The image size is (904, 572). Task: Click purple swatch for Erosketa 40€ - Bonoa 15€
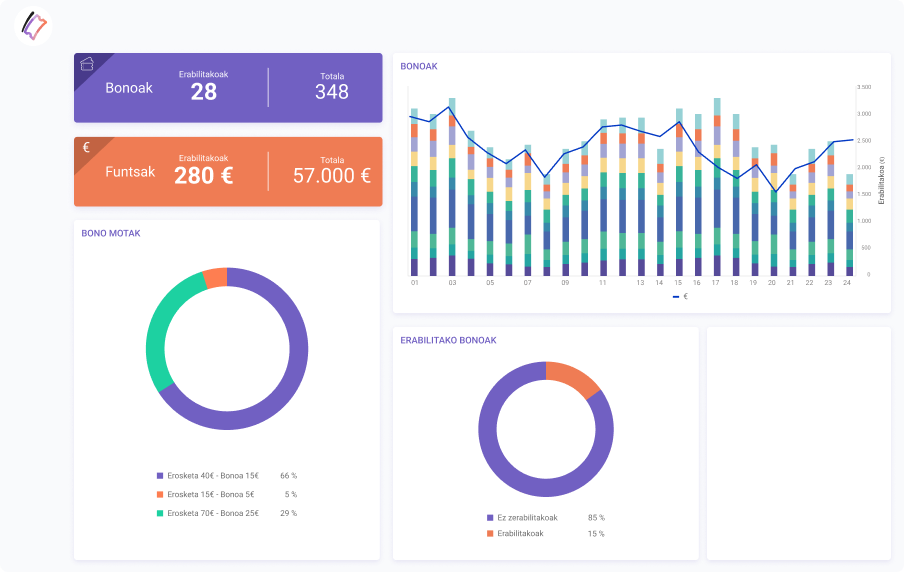pos(160,476)
